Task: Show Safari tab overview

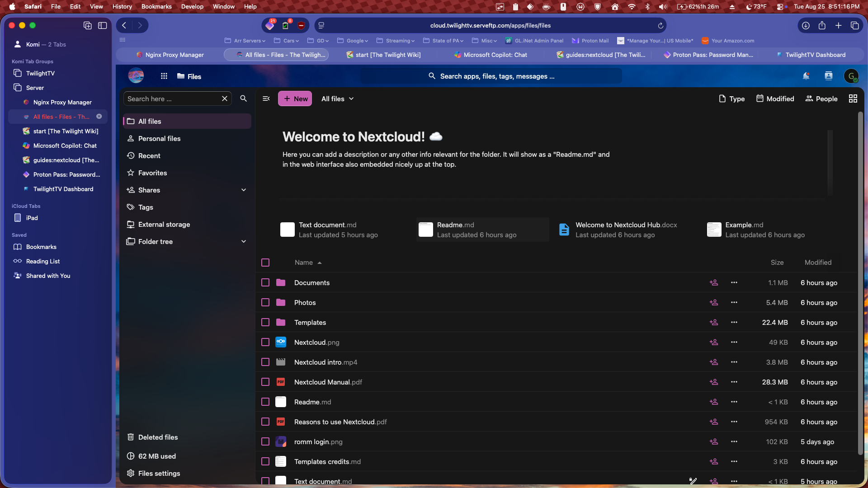Action: click(x=854, y=26)
